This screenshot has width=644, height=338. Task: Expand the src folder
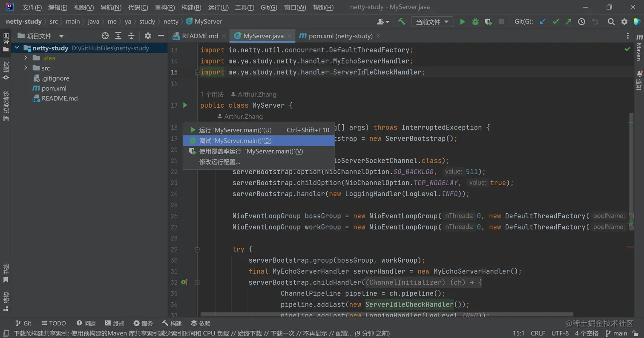(26, 68)
